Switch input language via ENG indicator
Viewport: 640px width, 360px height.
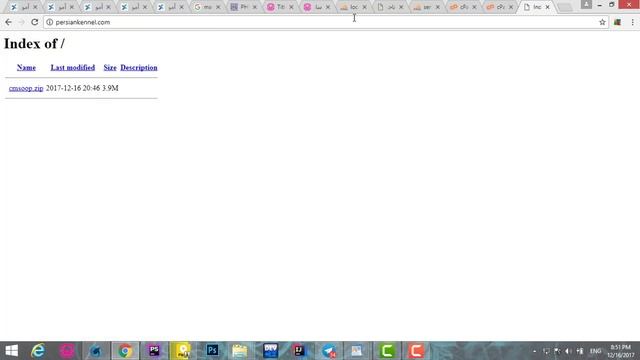pos(596,351)
